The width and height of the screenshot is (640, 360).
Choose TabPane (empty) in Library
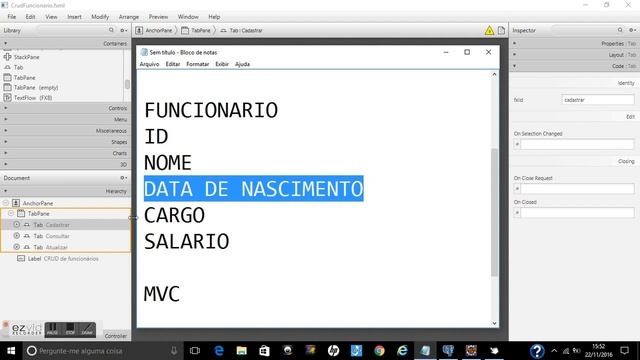coord(36,88)
